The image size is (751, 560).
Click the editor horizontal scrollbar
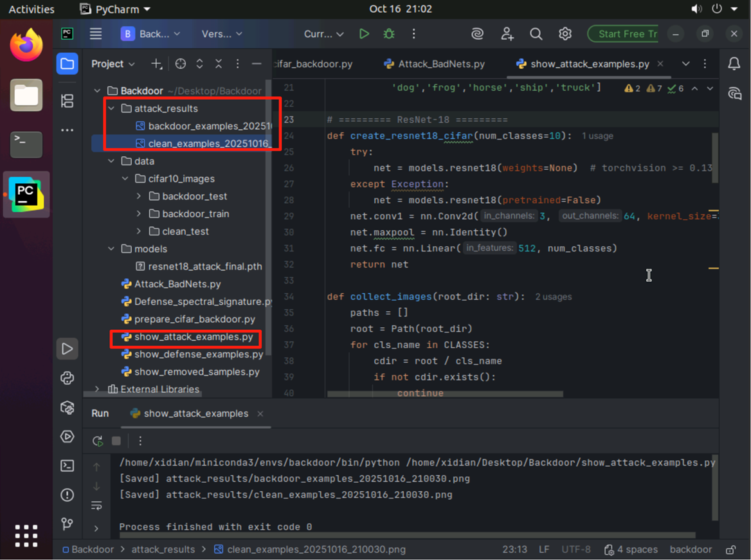(444, 394)
